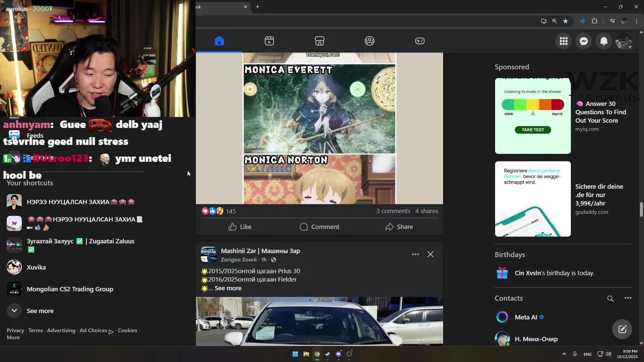
Task: Click the new message compose icon
Action: tap(622, 329)
